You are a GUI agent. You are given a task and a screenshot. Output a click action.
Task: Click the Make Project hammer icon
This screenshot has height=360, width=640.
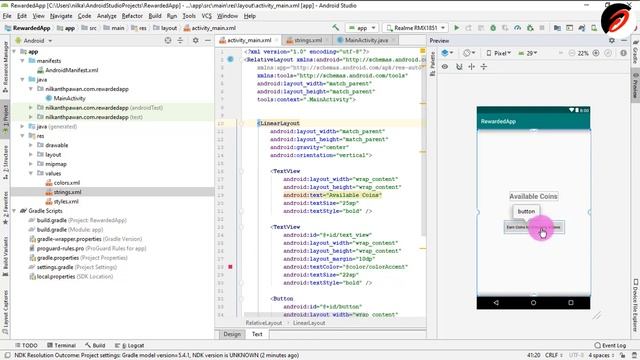coord(336,28)
